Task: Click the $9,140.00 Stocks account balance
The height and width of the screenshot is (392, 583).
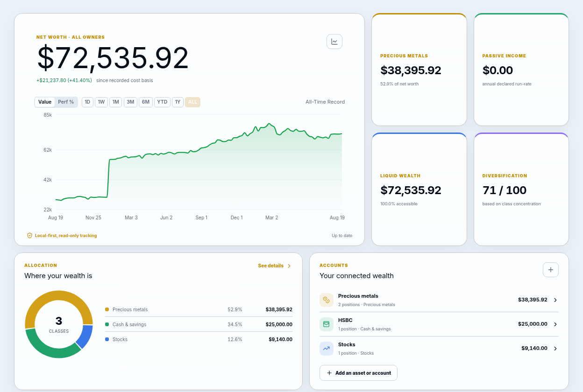Action: [534, 348]
